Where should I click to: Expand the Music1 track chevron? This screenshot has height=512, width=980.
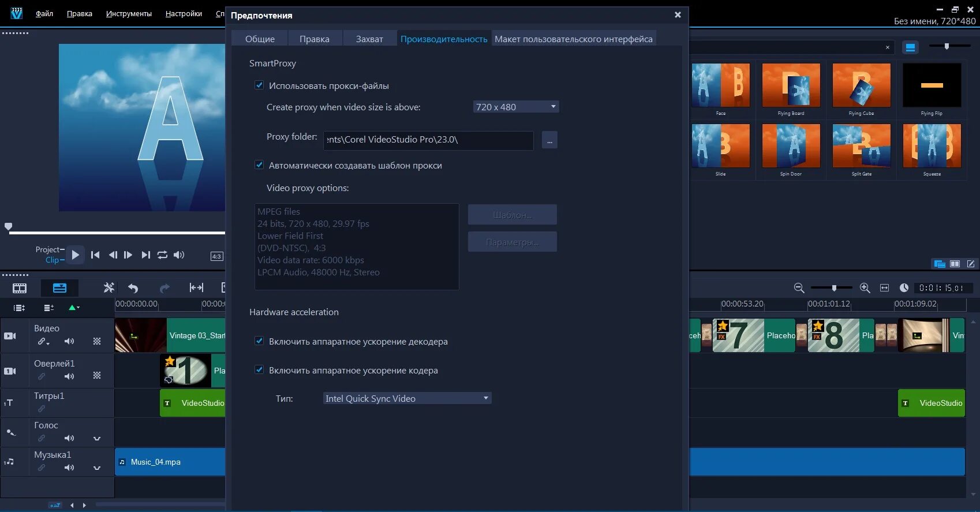tap(97, 468)
